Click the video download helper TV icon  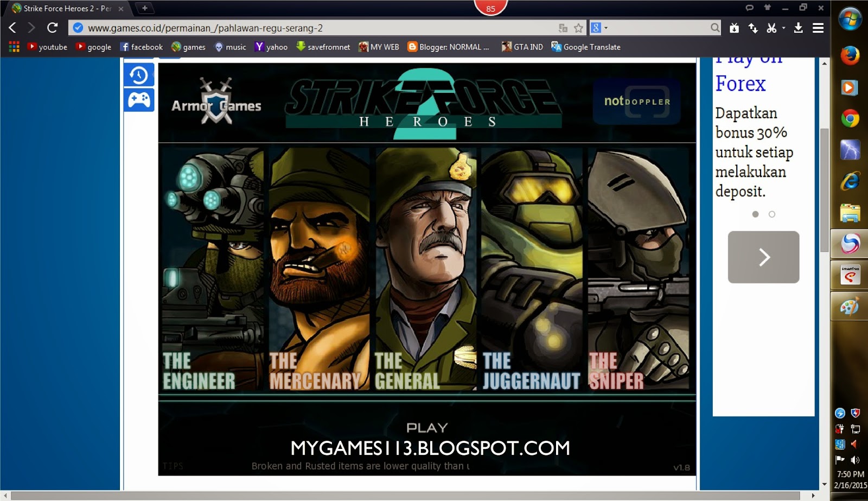[734, 28]
